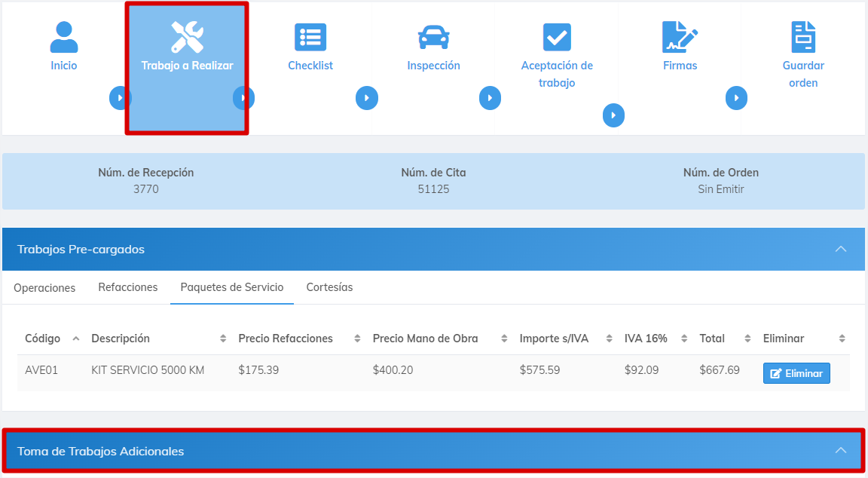Go to Inspección car icon

[x=433, y=37]
